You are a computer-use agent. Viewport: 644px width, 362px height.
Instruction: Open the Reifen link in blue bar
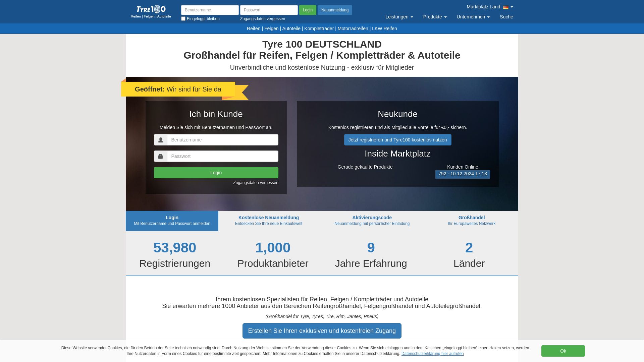tap(254, 28)
